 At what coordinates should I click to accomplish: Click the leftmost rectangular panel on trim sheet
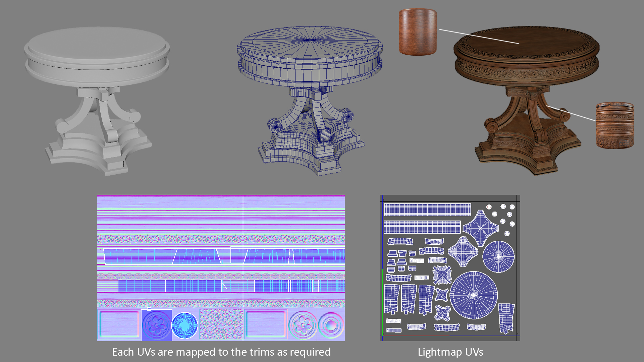tap(119, 324)
